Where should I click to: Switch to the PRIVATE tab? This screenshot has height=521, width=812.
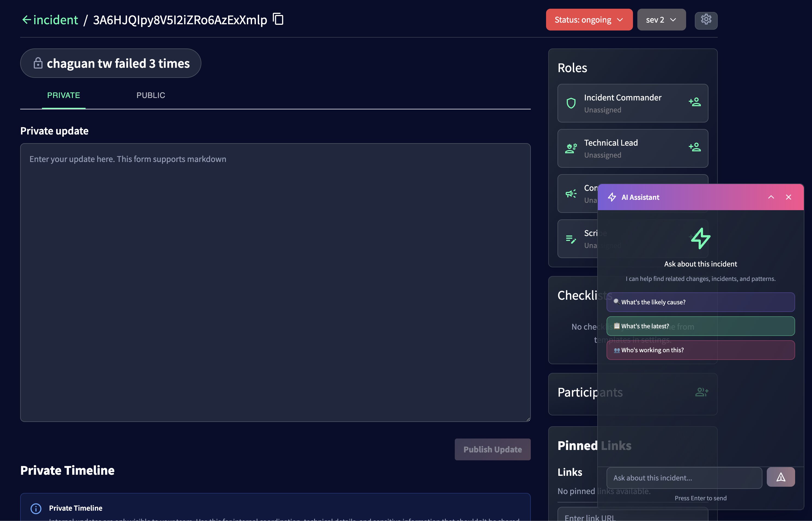[63, 95]
